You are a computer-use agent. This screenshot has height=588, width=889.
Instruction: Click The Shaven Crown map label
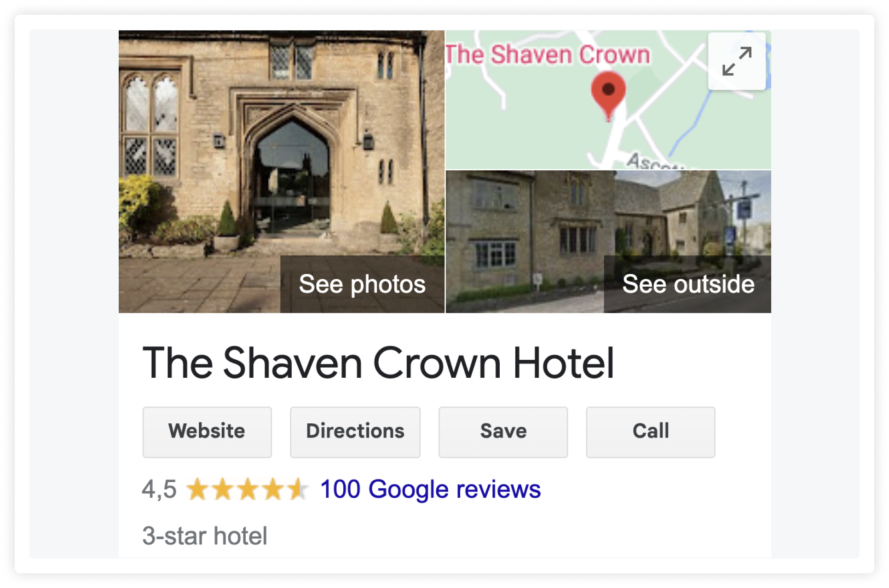548,54
